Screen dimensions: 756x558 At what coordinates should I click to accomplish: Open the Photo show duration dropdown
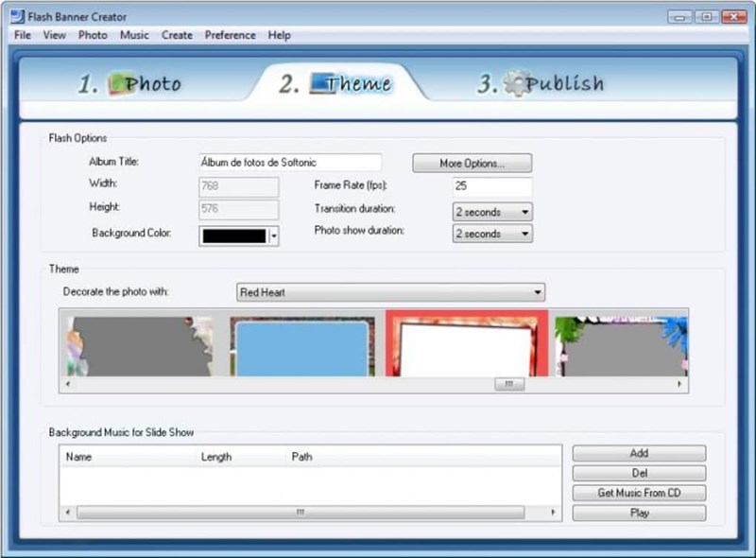492,234
